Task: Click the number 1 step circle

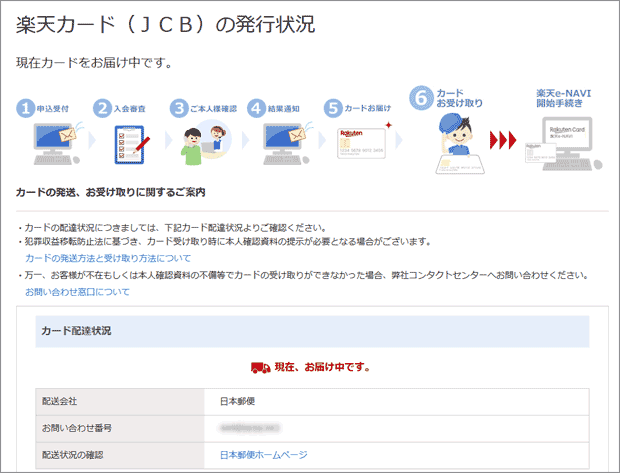Action: [25, 108]
